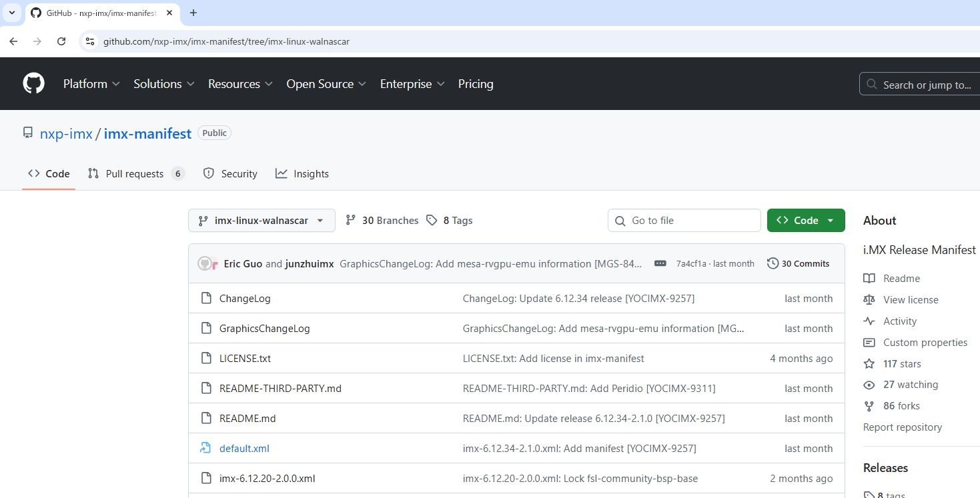980x498 pixels.
Task: Expand the imx-linux-walnascar branch selector
Action: 262,221
